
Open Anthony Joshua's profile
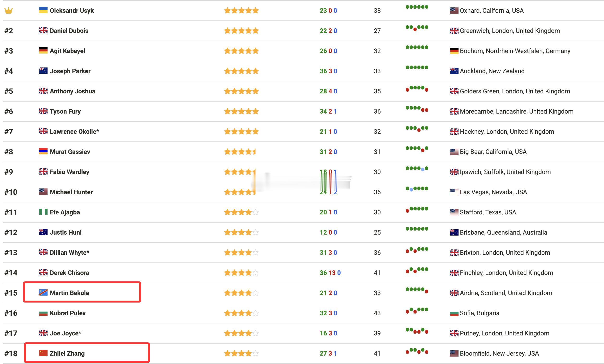[72, 91]
